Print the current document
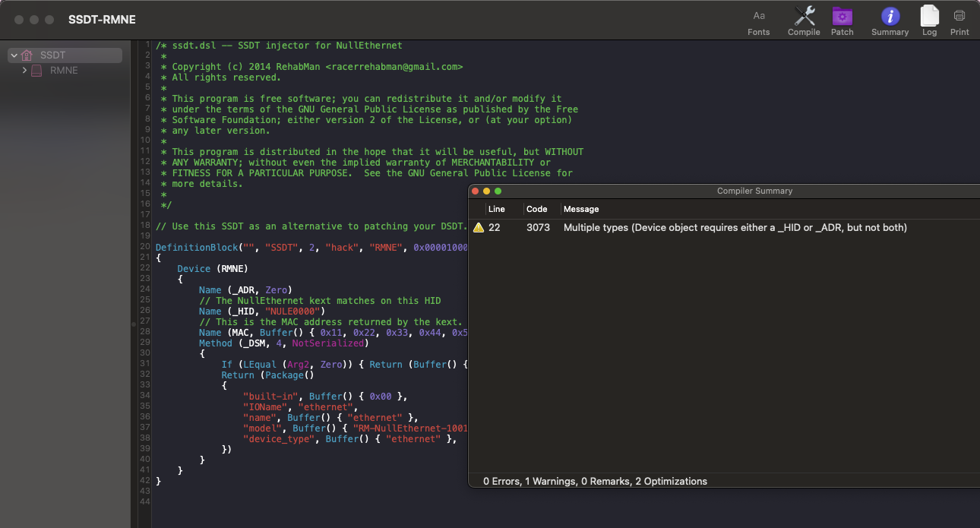Viewport: 980px width, 528px height. [959, 21]
